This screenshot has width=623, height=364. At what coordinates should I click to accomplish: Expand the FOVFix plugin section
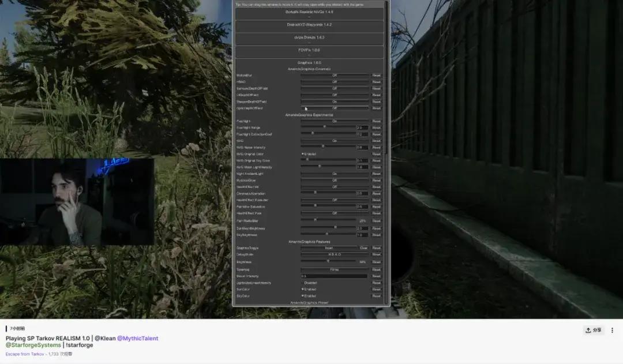click(x=309, y=50)
